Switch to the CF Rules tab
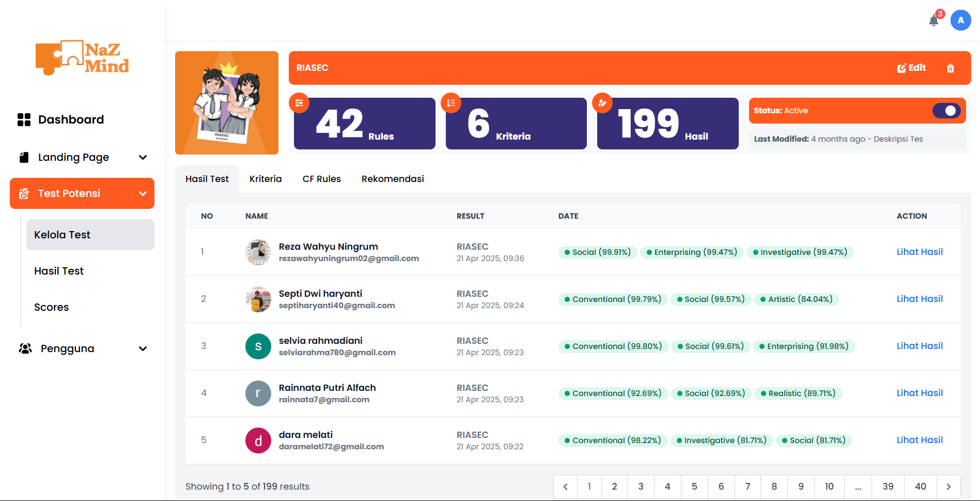Screen dimensions: 980x501 321,179
